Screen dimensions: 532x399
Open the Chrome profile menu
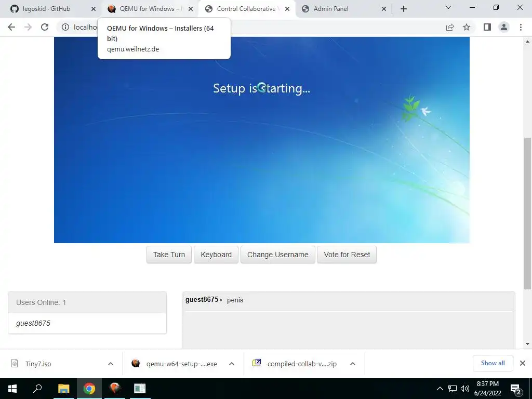pyautogui.click(x=504, y=27)
